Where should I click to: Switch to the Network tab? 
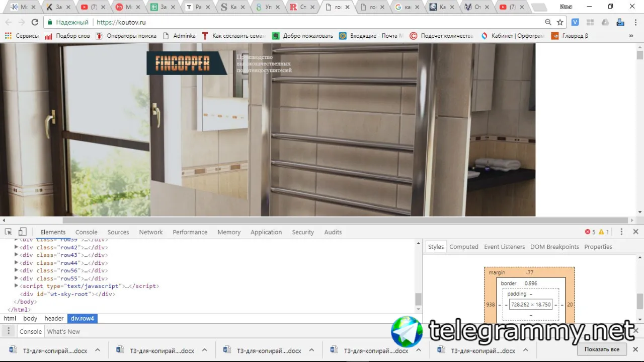pyautogui.click(x=151, y=232)
